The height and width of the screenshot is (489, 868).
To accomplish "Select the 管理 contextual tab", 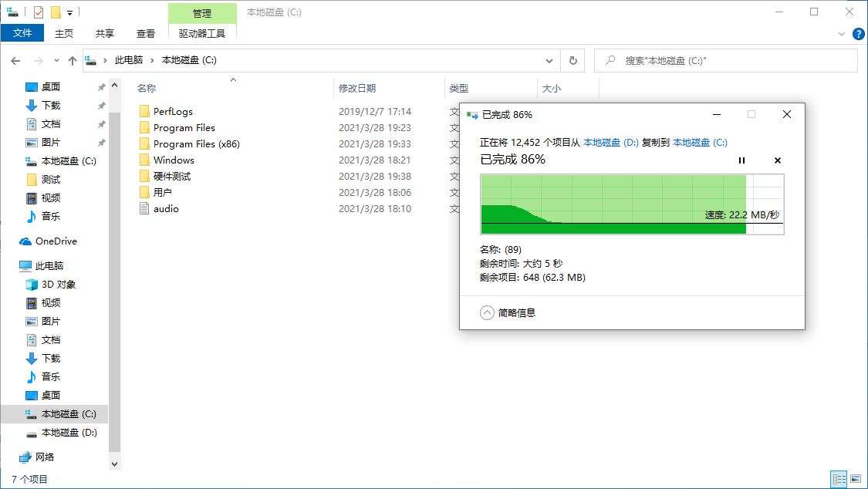I will point(202,13).
